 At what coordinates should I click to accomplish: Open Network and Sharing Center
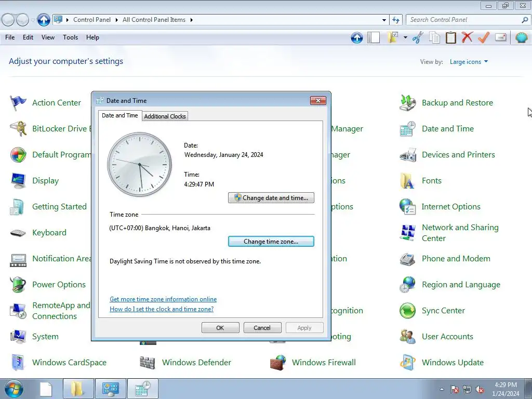449,233
